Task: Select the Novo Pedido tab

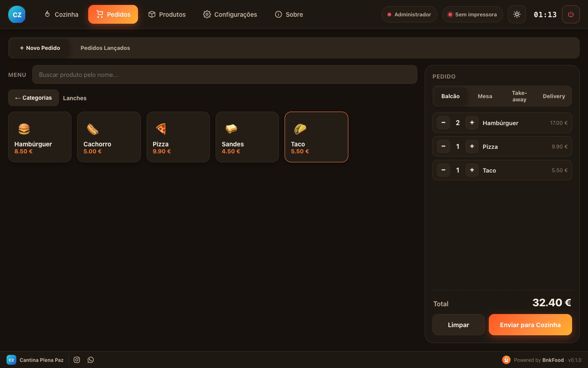Action: pos(40,48)
